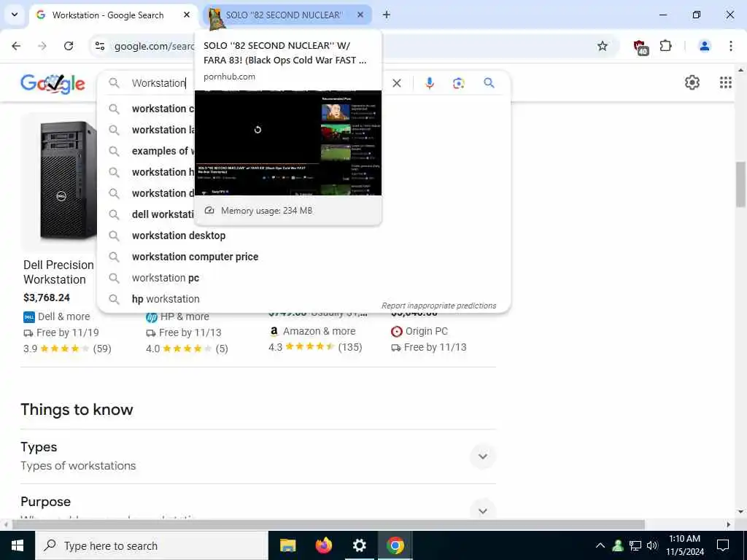Close the Workstation - Google Search tab
747x560 pixels.
pos(187,15)
